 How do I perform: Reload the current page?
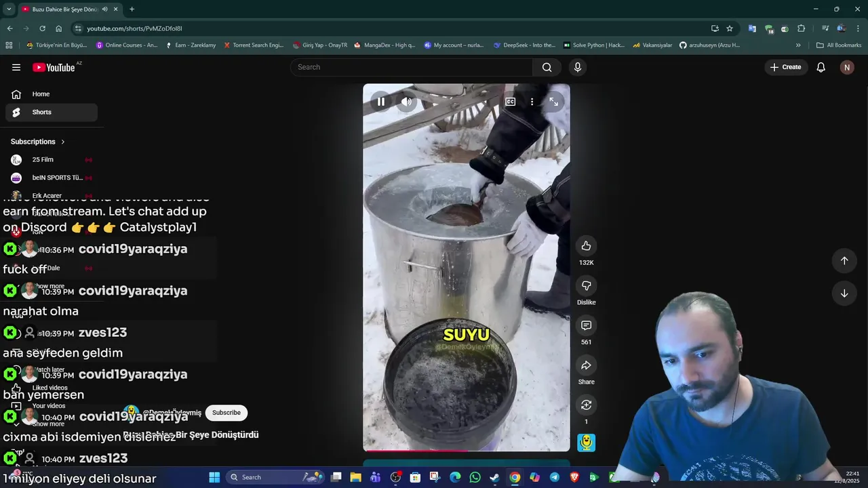coord(42,28)
